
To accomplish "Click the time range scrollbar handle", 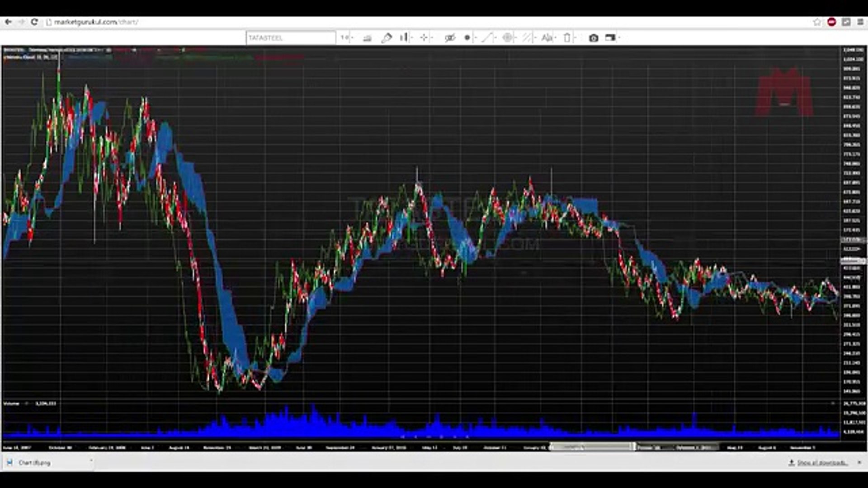I will tap(592, 447).
